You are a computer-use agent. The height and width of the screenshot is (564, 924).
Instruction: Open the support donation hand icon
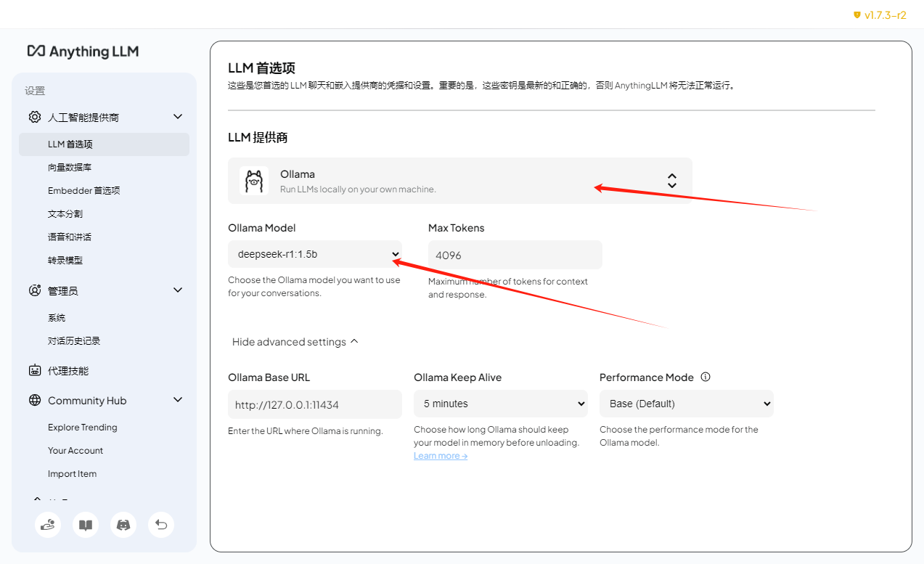[48, 525]
